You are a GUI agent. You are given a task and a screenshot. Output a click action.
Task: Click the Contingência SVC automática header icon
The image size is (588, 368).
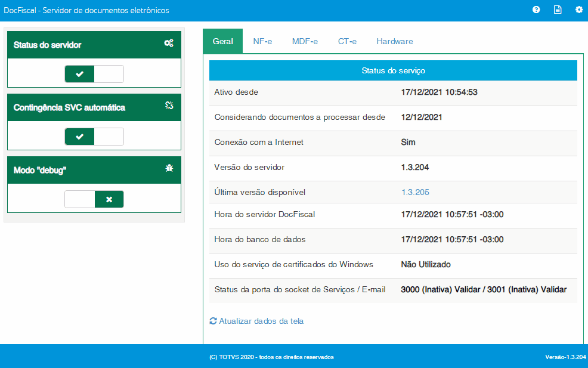169,106
